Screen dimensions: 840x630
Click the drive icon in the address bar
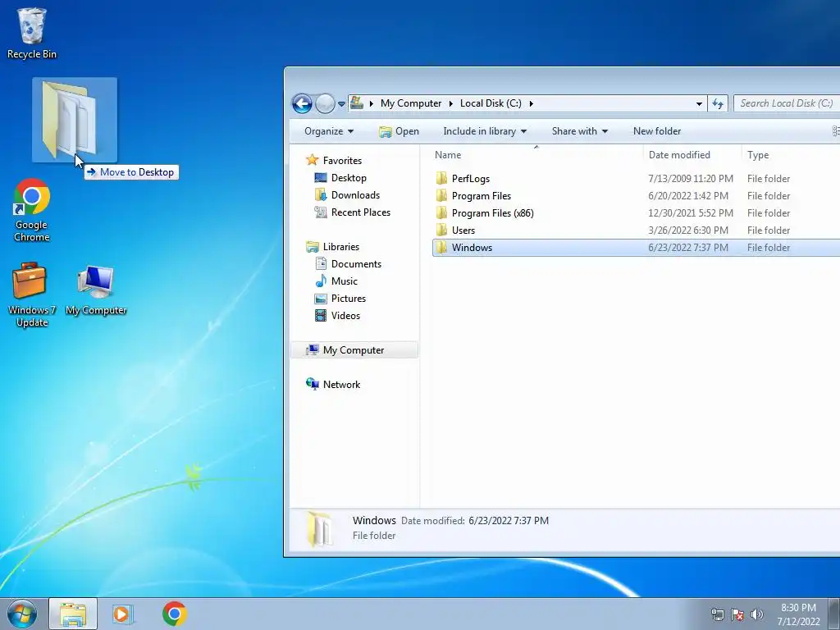[x=357, y=103]
